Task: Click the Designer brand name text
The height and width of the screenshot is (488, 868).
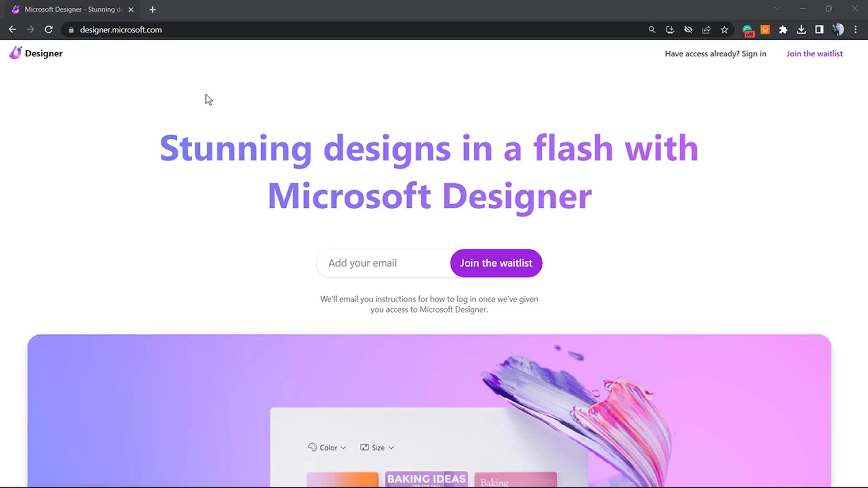Action: click(44, 53)
